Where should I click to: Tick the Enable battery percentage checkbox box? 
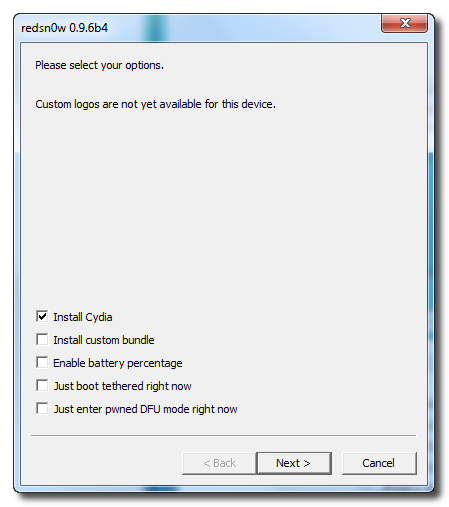point(42,362)
